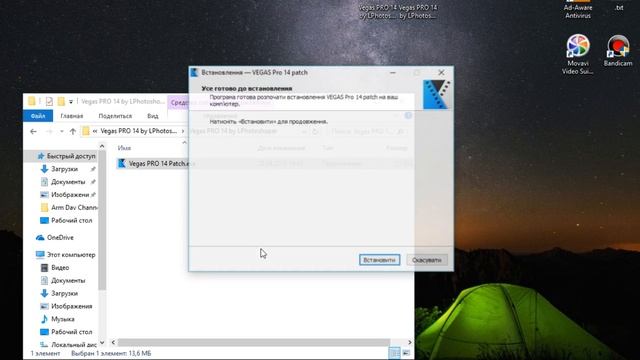
Task: Click horizontal scrollbar right arrow in file list
Action: 410,342
